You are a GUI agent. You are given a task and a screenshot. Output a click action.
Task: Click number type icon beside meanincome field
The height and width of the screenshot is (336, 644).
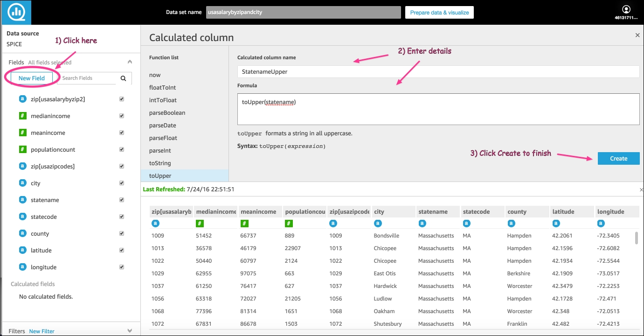click(22, 133)
